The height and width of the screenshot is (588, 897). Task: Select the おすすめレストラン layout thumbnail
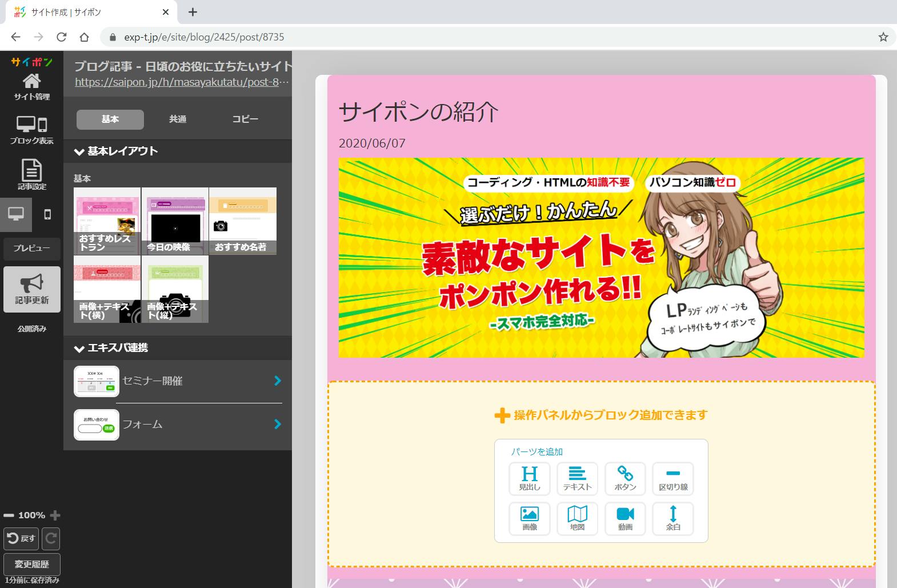point(107,221)
